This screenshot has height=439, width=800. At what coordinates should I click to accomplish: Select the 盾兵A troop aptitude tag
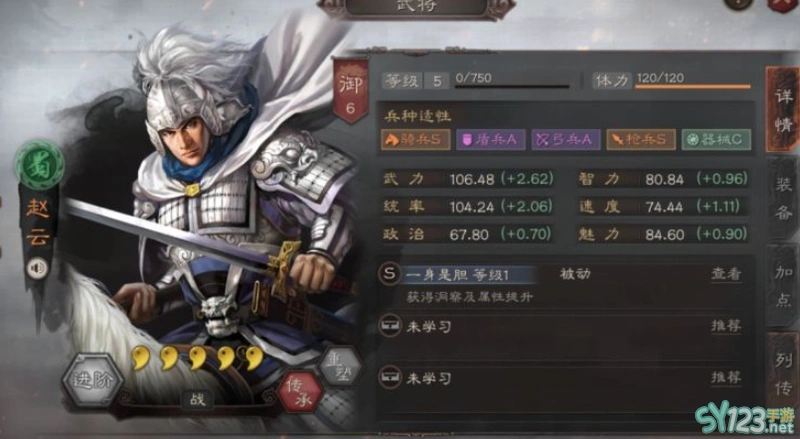tap(490, 140)
